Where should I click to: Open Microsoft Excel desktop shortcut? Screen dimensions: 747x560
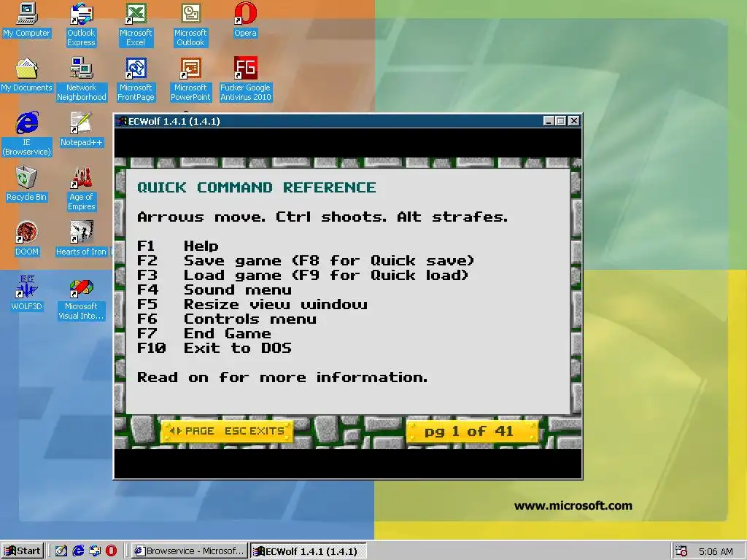click(x=136, y=24)
